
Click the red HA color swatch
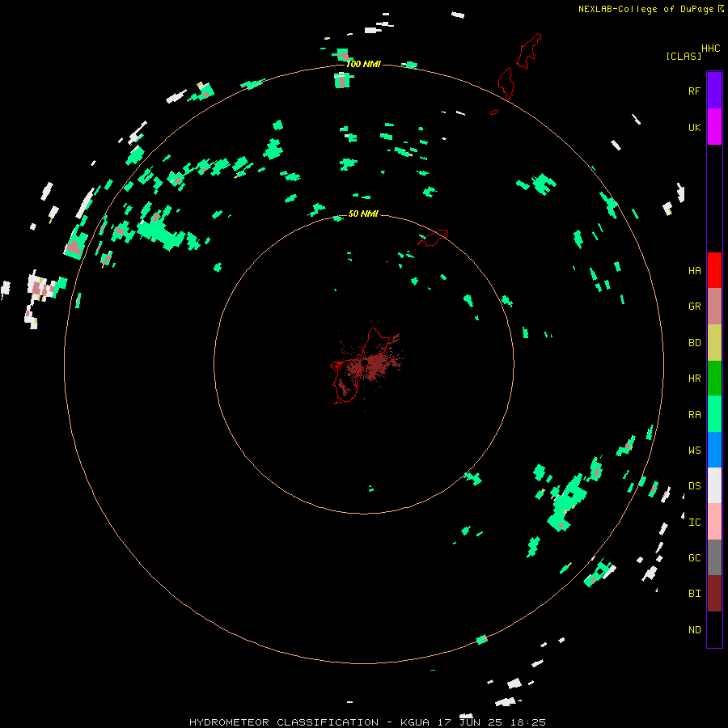click(714, 270)
